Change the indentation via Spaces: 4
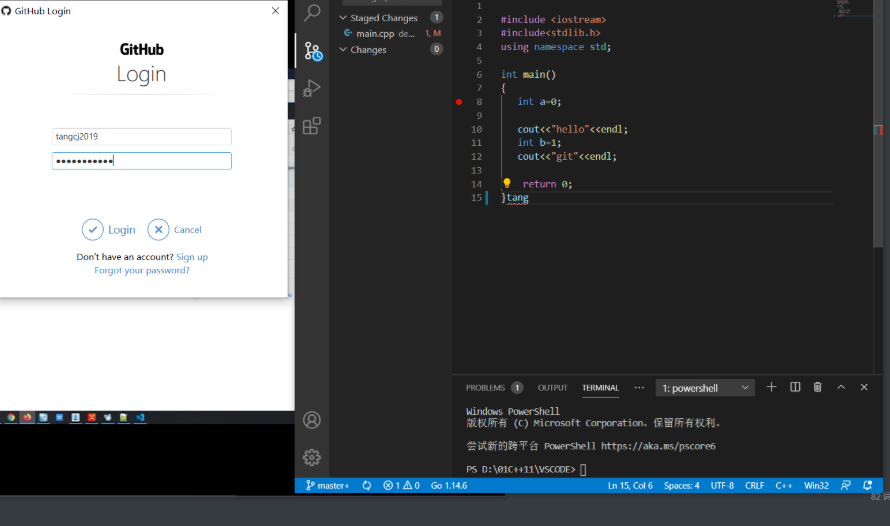 (682, 486)
